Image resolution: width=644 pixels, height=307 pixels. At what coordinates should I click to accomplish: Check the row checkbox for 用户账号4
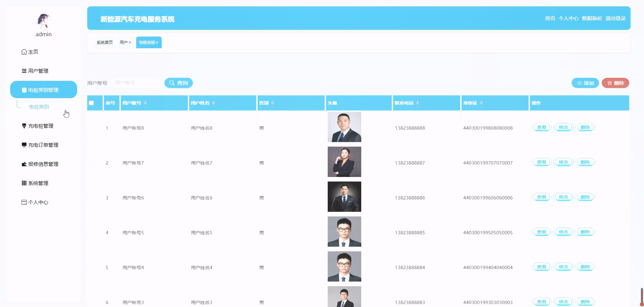pos(91,267)
